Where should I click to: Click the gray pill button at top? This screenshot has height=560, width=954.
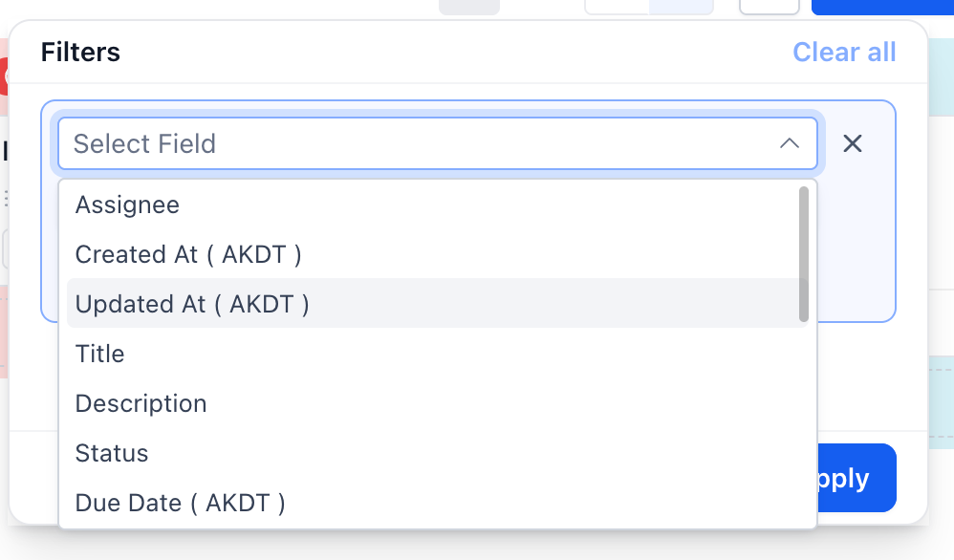tap(469, 7)
